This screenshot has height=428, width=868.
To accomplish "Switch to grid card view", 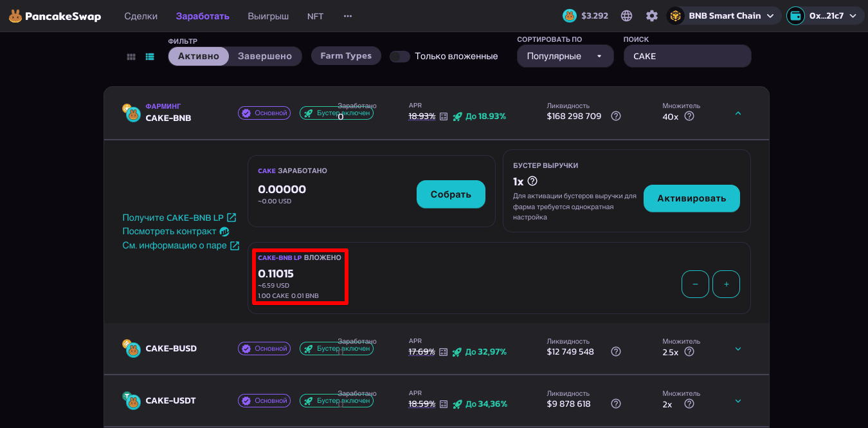I will point(131,57).
